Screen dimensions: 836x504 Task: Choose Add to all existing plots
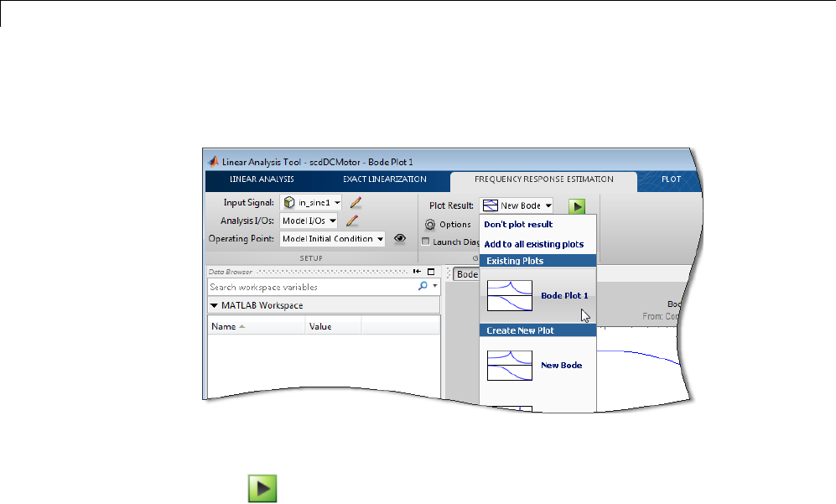click(x=533, y=244)
